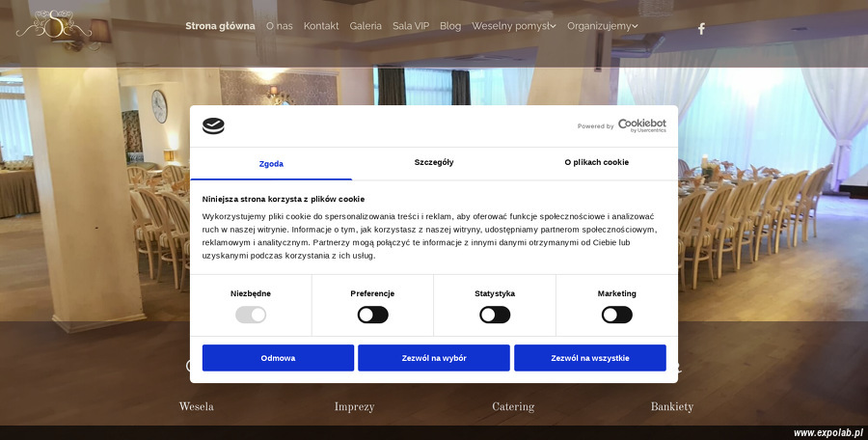Screen dimensions: 868x440
Task: Click the Cookiebot logo icon
Action: click(213, 125)
